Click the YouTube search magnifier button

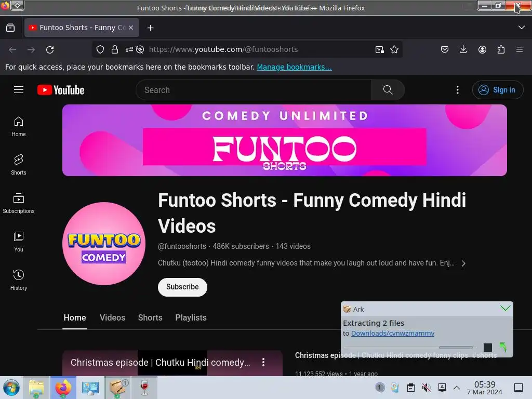[x=388, y=90]
